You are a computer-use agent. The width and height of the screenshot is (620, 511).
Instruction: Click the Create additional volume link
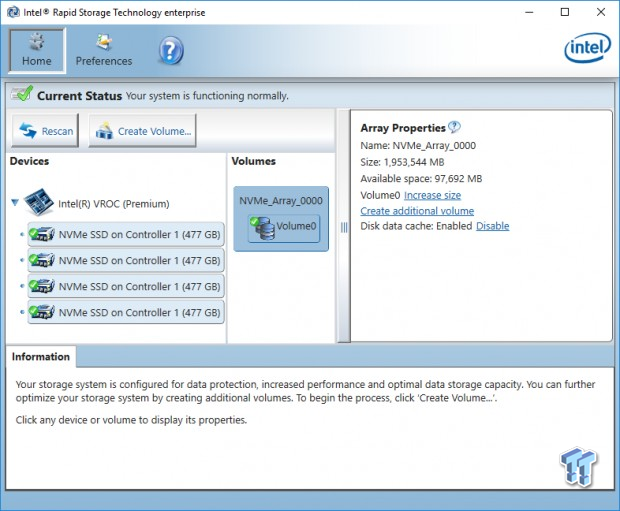(417, 211)
